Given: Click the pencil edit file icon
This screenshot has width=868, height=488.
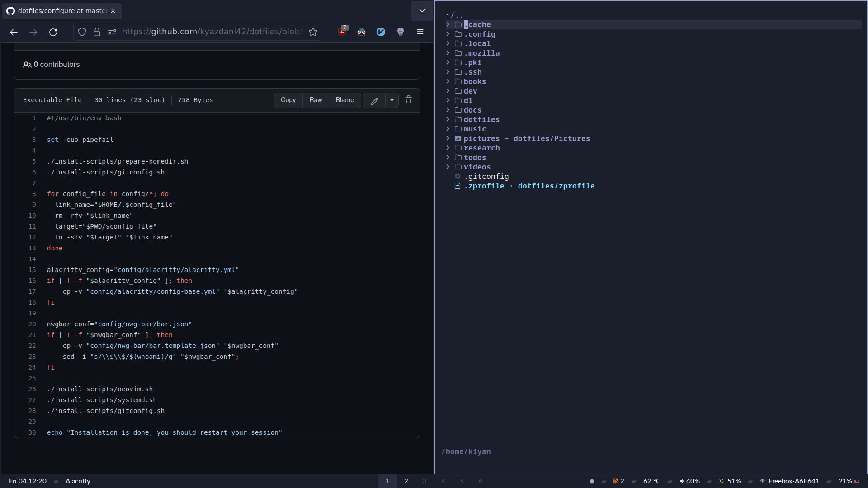Looking at the screenshot, I should [x=374, y=100].
